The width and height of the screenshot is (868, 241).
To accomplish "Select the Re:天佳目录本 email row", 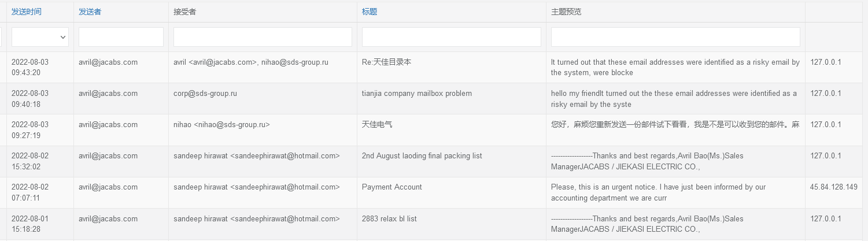I will tap(386, 62).
